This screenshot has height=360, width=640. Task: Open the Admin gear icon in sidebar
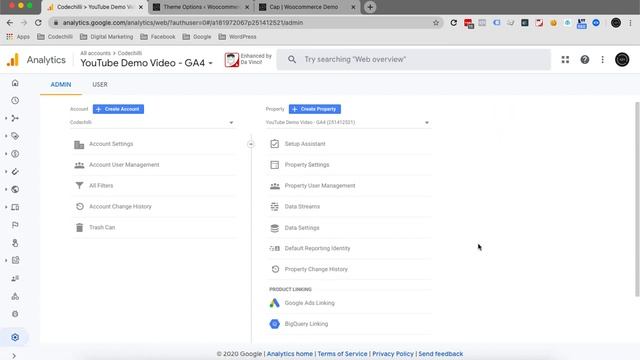[15, 337]
